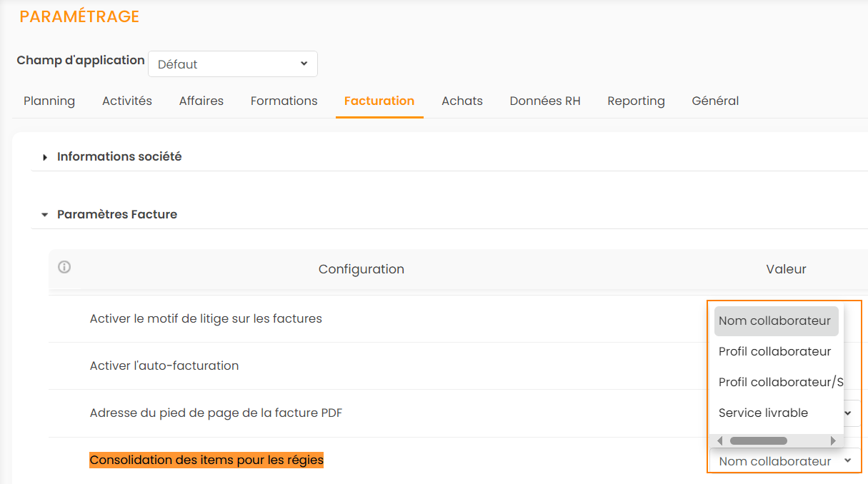
Task: Pick the Service livrable option
Action: coord(763,413)
